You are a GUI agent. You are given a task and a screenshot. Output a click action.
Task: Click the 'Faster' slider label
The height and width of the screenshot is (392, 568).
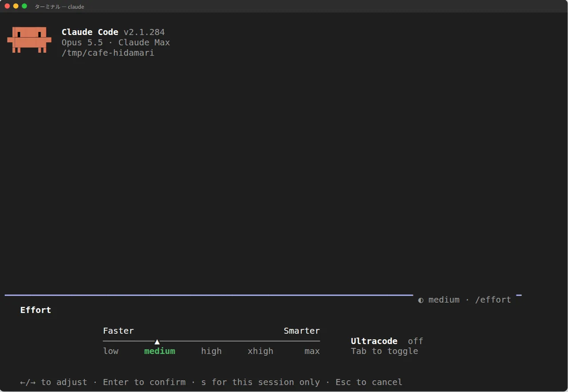(118, 331)
